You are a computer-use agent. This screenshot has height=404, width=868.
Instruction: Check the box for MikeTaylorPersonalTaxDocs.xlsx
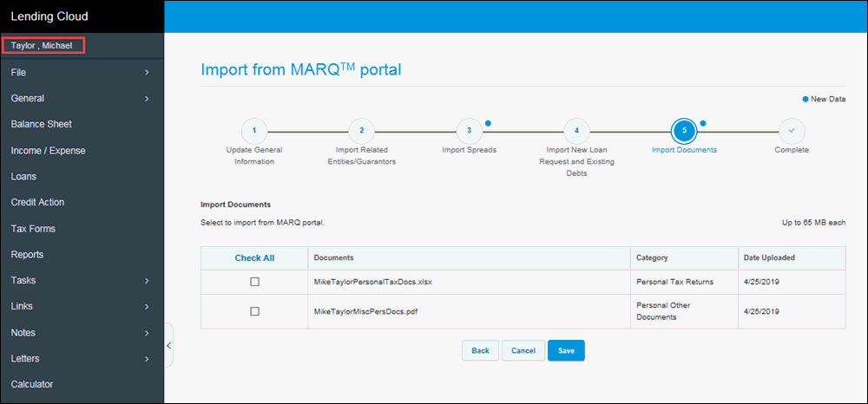tap(254, 282)
